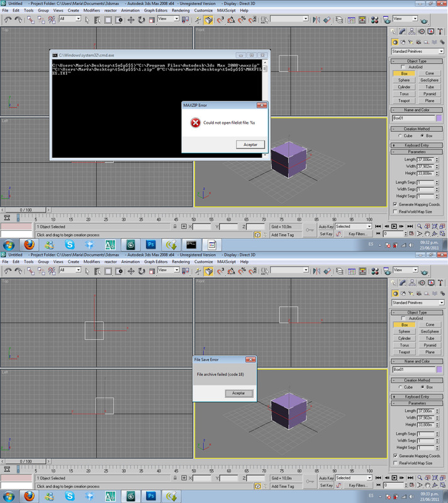
Task: Open Utilities hammer tab in lower 3ds Max window
Action: pyautogui.click(x=440, y=283)
